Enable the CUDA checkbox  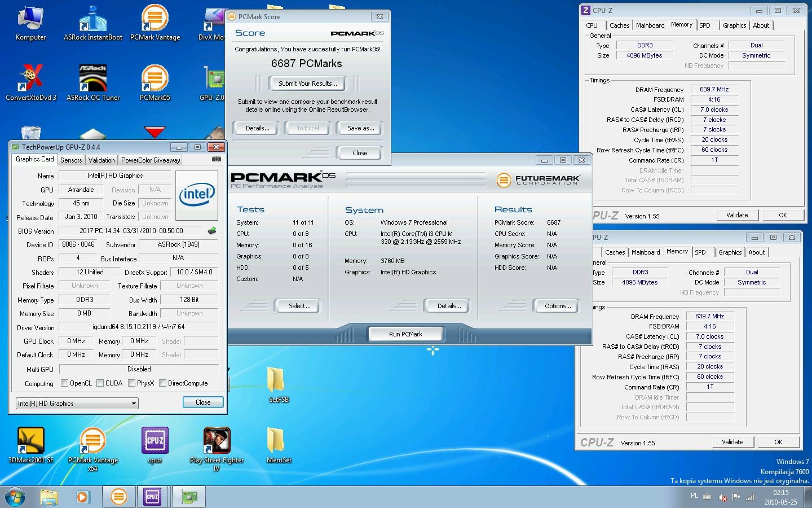click(100, 383)
